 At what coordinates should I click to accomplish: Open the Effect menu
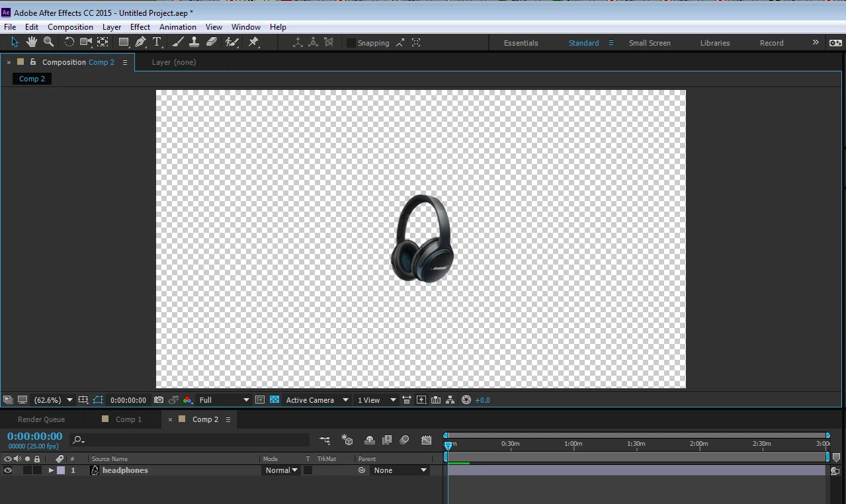(x=140, y=27)
